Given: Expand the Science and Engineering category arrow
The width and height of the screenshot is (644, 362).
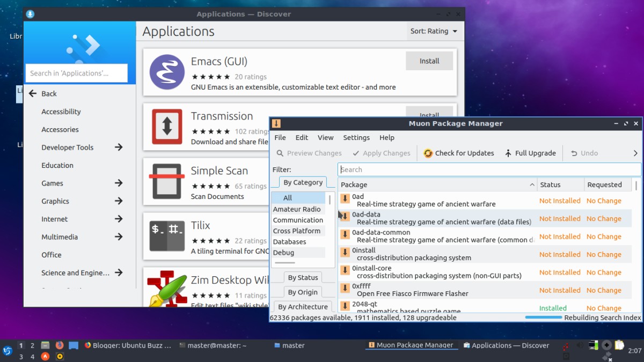Looking at the screenshot, I should pos(119,272).
